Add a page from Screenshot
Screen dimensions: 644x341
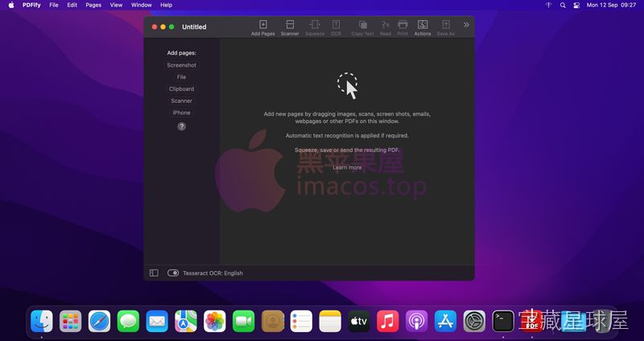click(182, 65)
